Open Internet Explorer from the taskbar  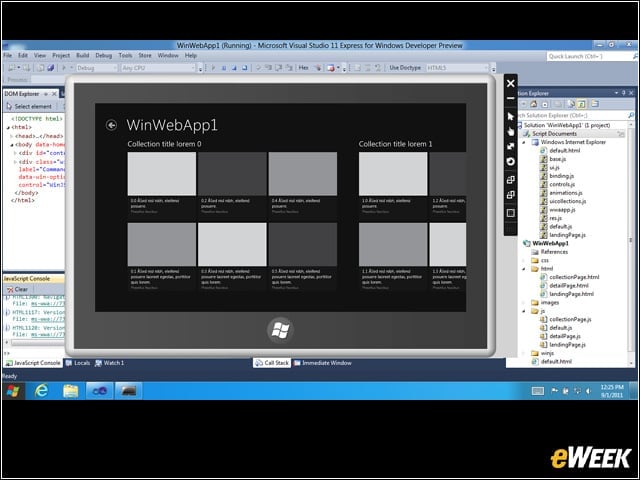[41, 391]
